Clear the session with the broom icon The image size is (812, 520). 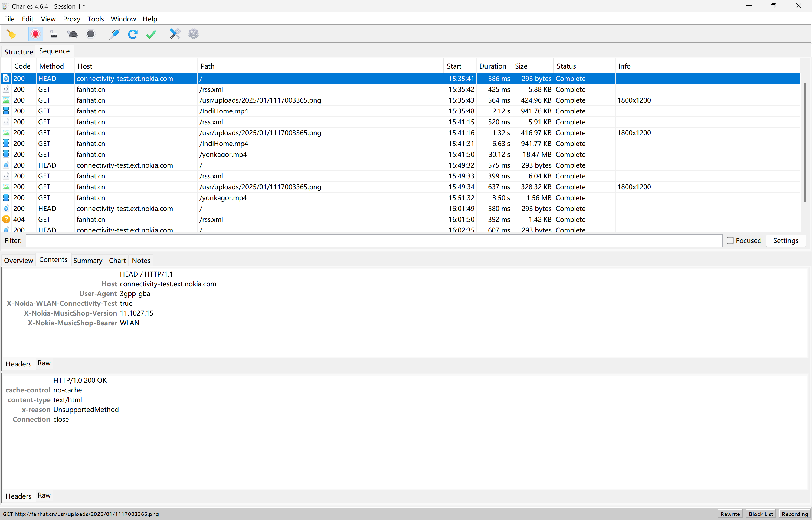(x=11, y=34)
